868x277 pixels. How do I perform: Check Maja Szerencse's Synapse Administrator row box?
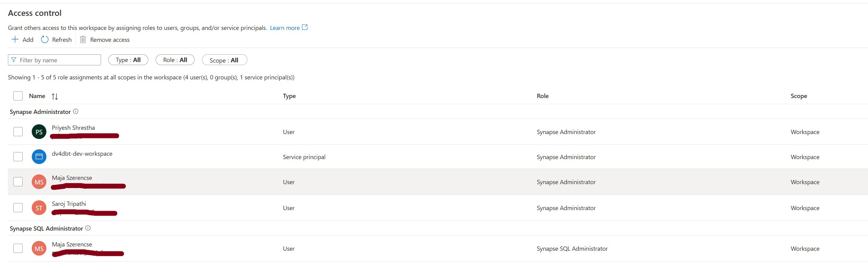coord(18,182)
